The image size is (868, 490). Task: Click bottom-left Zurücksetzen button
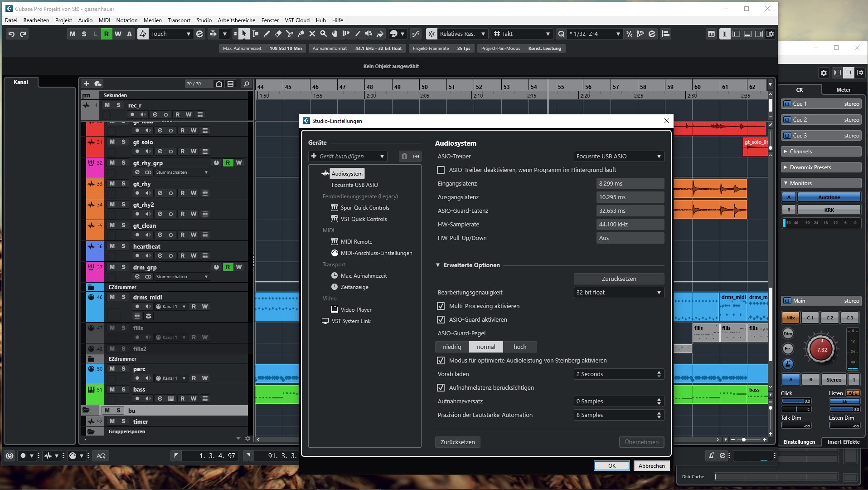(x=458, y=442)
